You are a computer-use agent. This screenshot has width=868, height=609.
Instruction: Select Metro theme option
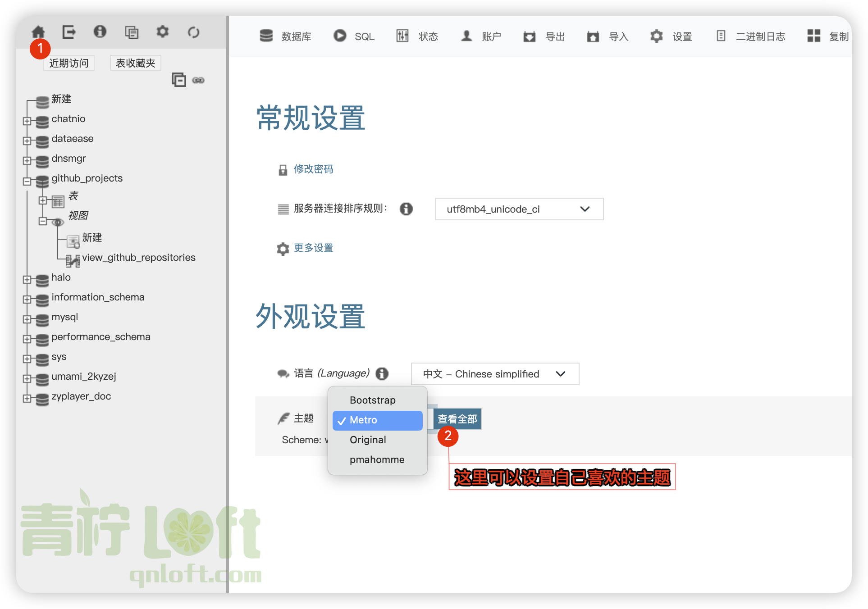coord(378,420)
